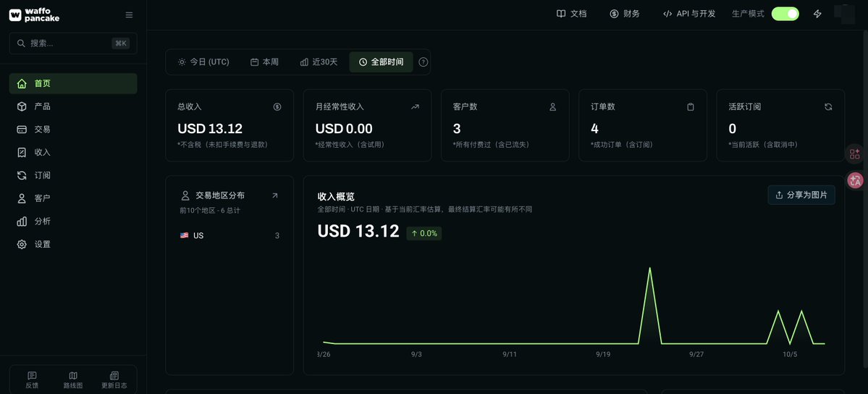The height and width of the screenshot is (394, 868).
Task: Click the 客户数 person icon
Action: coord(552,107)
